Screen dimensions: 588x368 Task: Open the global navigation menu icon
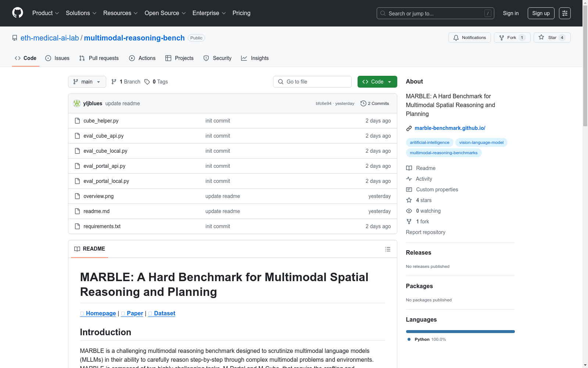coord(565,13)
